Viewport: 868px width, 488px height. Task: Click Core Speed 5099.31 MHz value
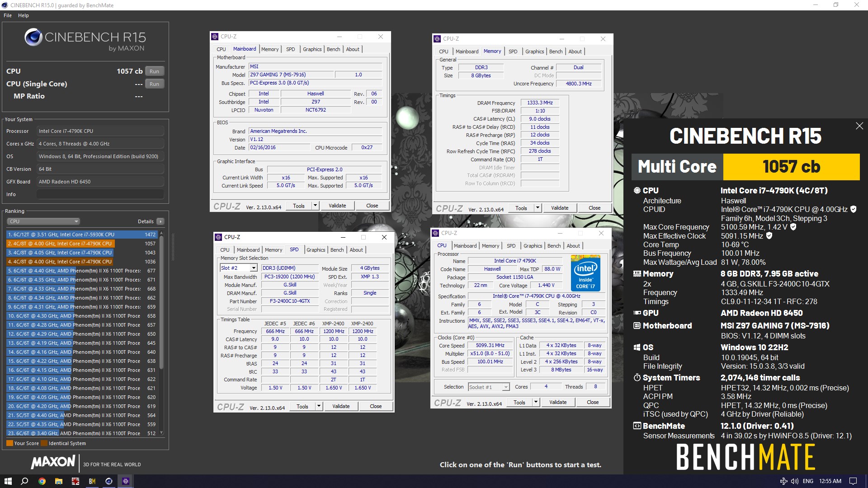point(490,345)
